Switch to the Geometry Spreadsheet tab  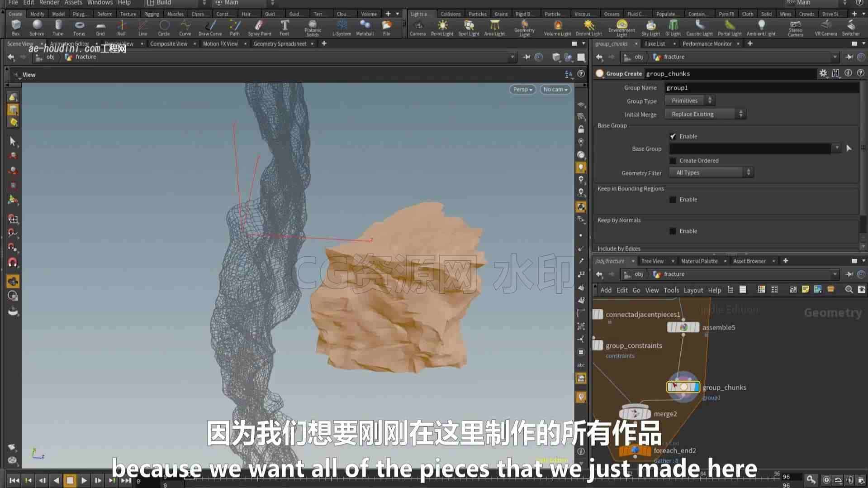tap(280, 44)
